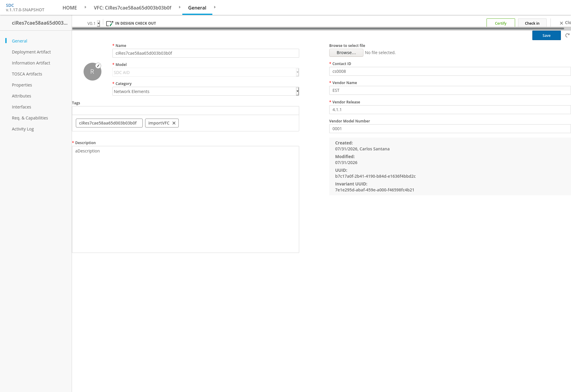The height and width of the screenshot is (392, 571).
Task: Click the blue Save button
Action: [x=547, y=35]
